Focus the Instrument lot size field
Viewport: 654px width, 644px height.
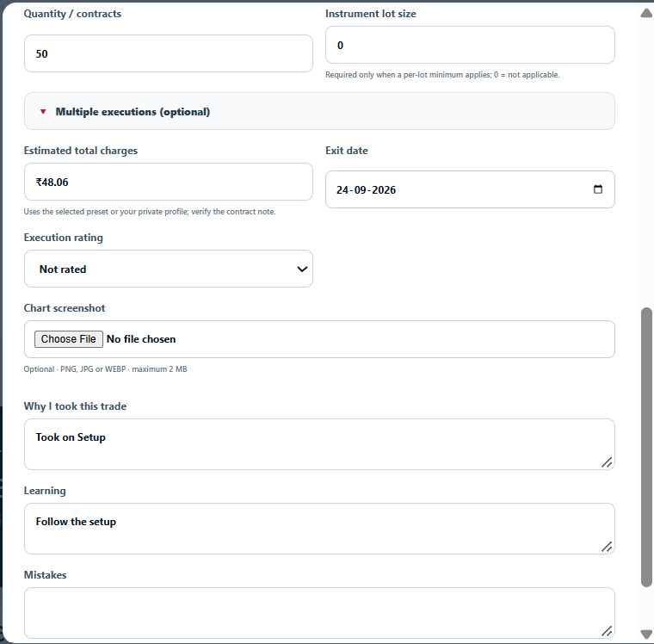point(470,45)
